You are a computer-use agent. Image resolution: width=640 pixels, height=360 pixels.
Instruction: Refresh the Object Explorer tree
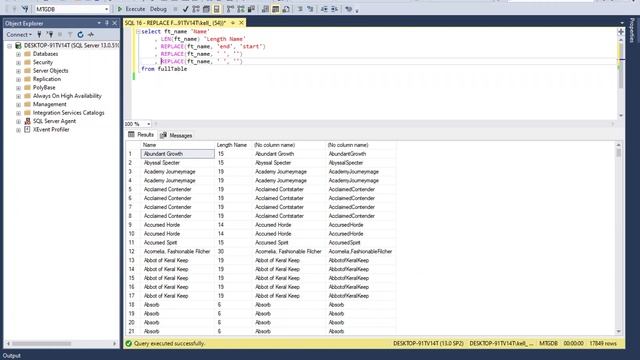tap(80, 35)
